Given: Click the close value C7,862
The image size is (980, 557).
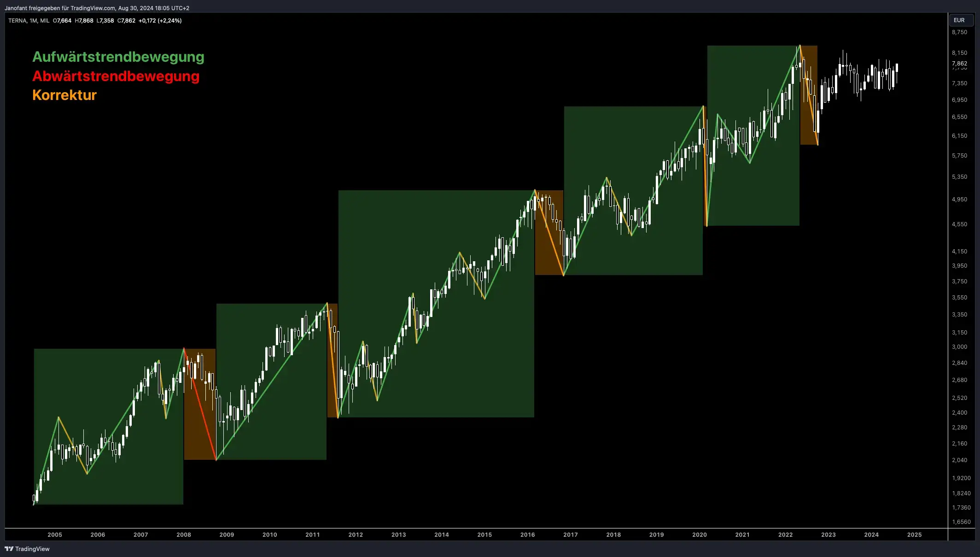Looking at the screenshot, I should (126, 21).
